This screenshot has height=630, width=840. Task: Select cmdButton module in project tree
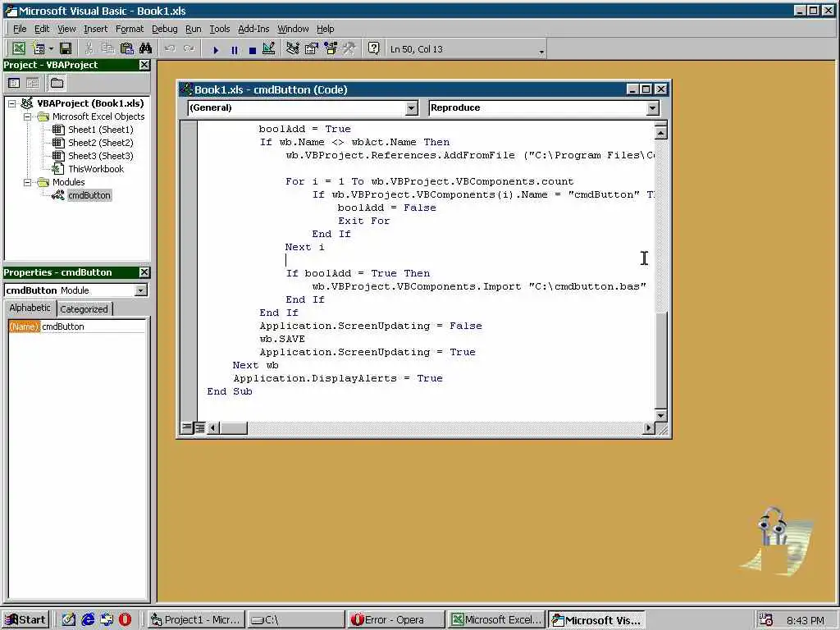tap(89, 195)
